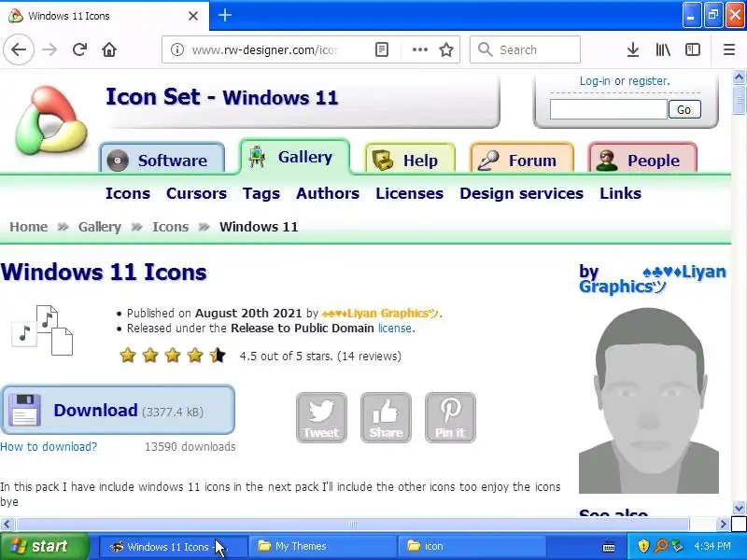Click the author's gray avatar portrait
The height and width of the screenshot is (560, 747).
tap(649, 400)
